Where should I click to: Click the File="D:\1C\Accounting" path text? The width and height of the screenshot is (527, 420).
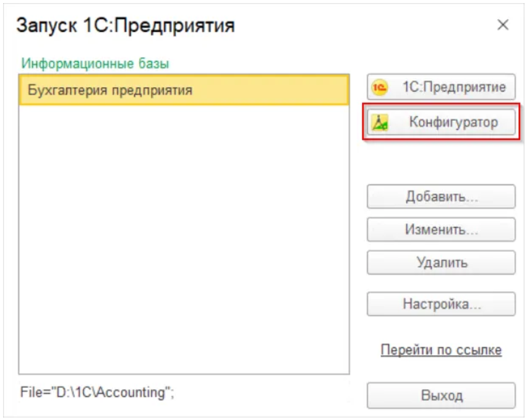[98, 392]
